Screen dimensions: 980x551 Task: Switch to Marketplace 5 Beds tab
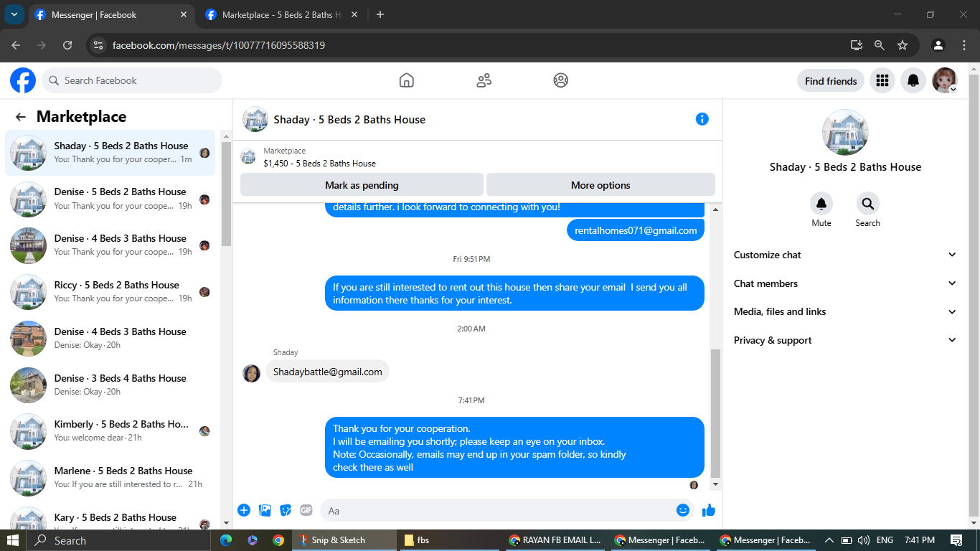point(281,15)
